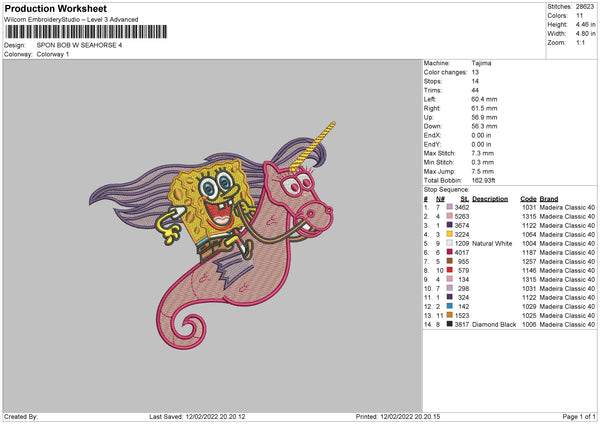600x424 pixels.
Task: Click the Diamond Black swatch in row 14
Action: (450, 324)
